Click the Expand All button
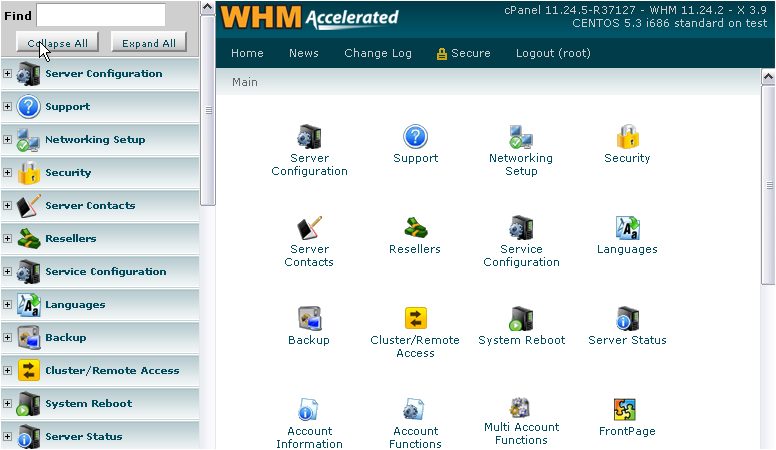The image size is (776, 450). click(x=148, y=42)
